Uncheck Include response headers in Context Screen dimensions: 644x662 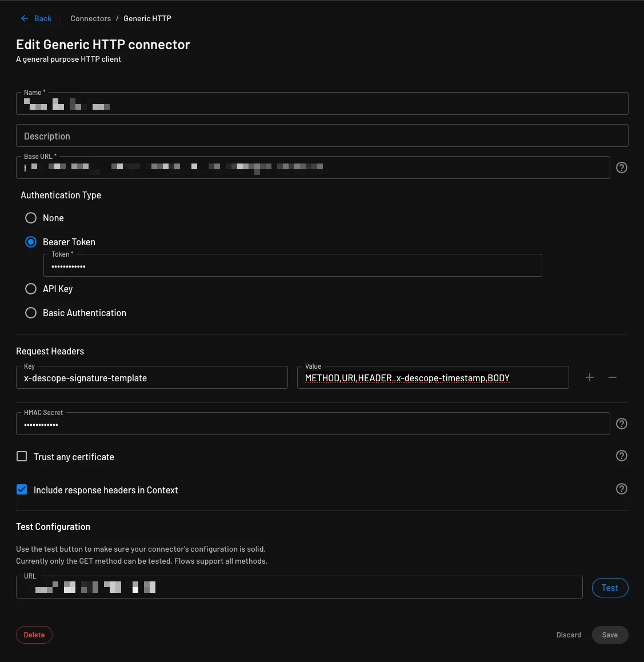point(22,489)
